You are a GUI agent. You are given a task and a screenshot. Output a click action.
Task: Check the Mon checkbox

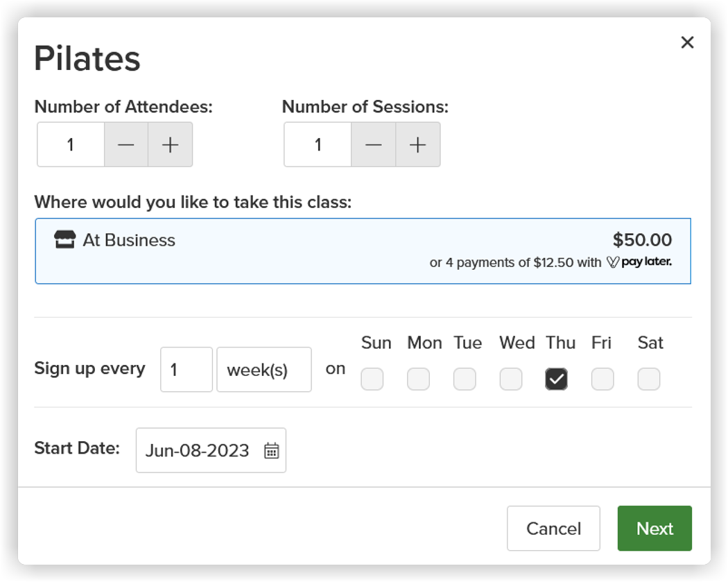coord(418,379)
